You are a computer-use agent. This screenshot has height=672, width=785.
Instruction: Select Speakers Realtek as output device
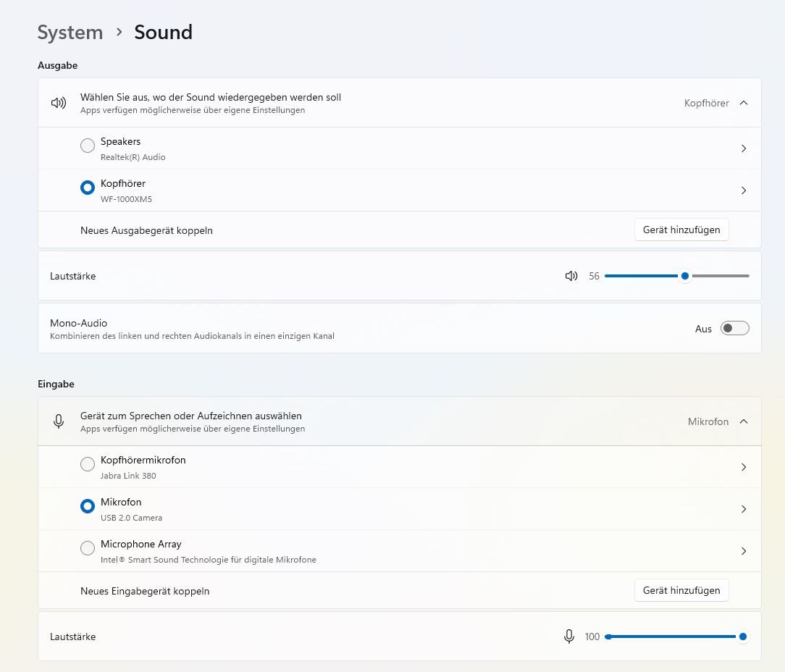[88, 146]
